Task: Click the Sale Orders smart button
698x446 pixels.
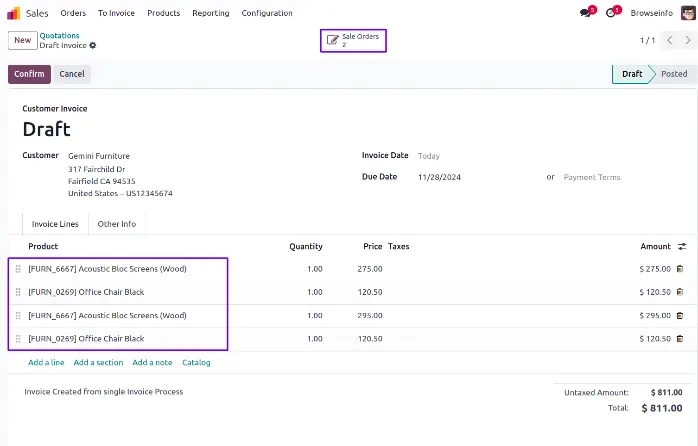Action: (x=353, y=40)
